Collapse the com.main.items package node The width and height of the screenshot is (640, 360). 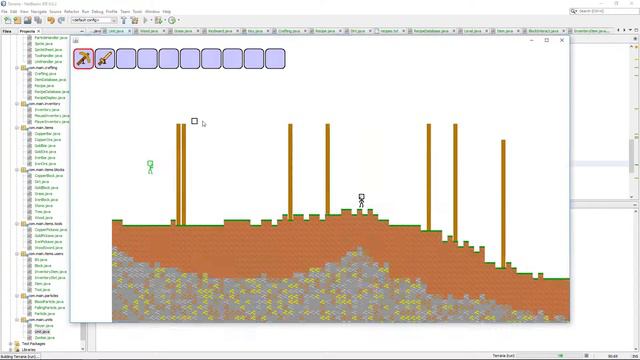point(17,128)
